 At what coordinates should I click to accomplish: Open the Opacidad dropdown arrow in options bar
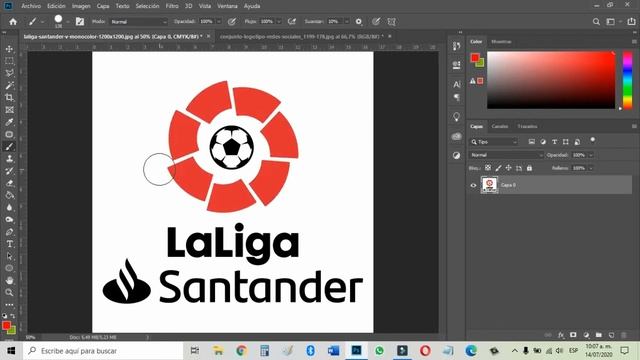point(219,22)
